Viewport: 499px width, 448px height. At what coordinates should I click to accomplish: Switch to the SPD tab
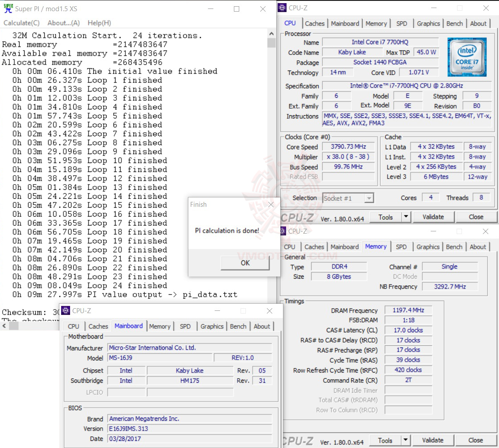[402, 23]
